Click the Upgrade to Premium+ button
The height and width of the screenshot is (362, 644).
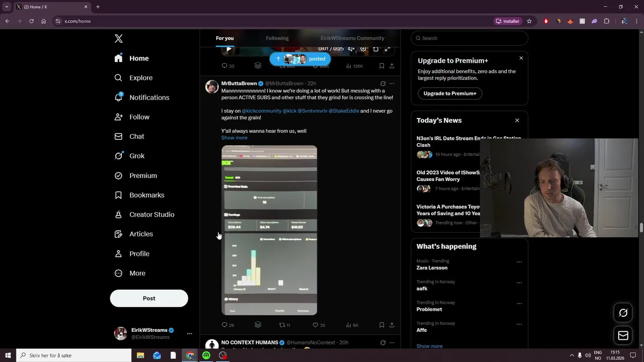tap(450, 94)
